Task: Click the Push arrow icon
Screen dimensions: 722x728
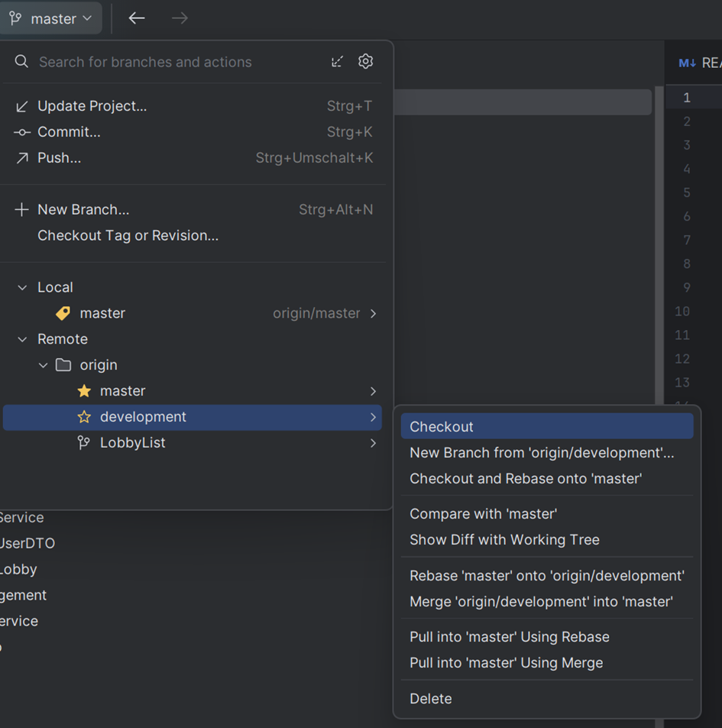Action: point(21,158)
